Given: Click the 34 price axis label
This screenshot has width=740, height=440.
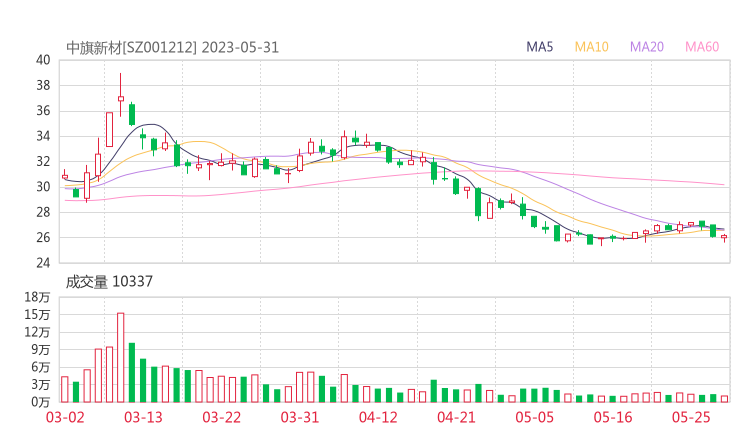Looking at the screenshot, I should 43,136.
